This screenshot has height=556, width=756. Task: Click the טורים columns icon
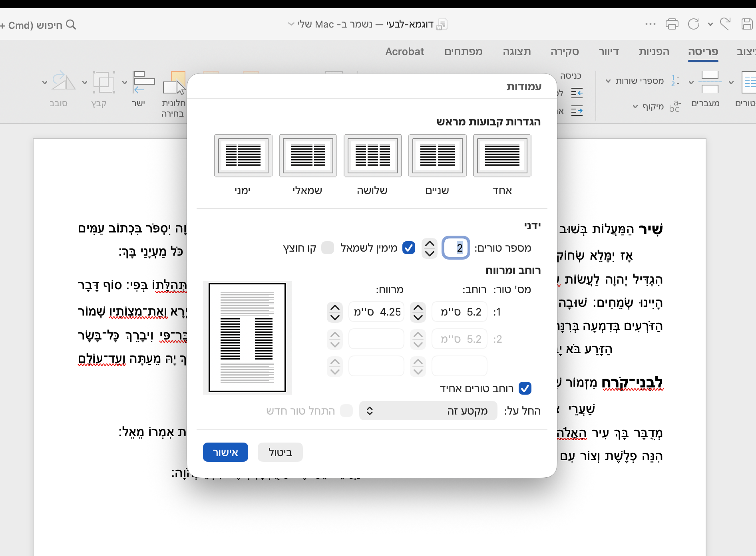click(x=748, y=82)
